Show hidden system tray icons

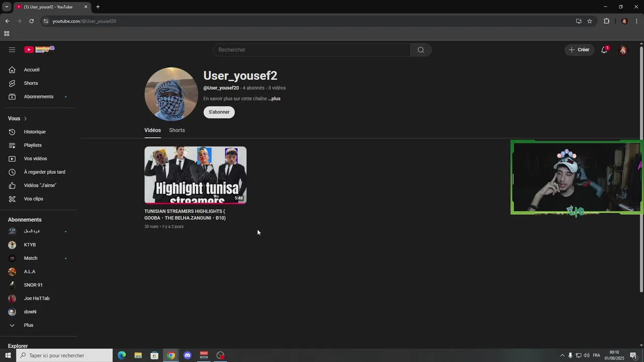562,355
